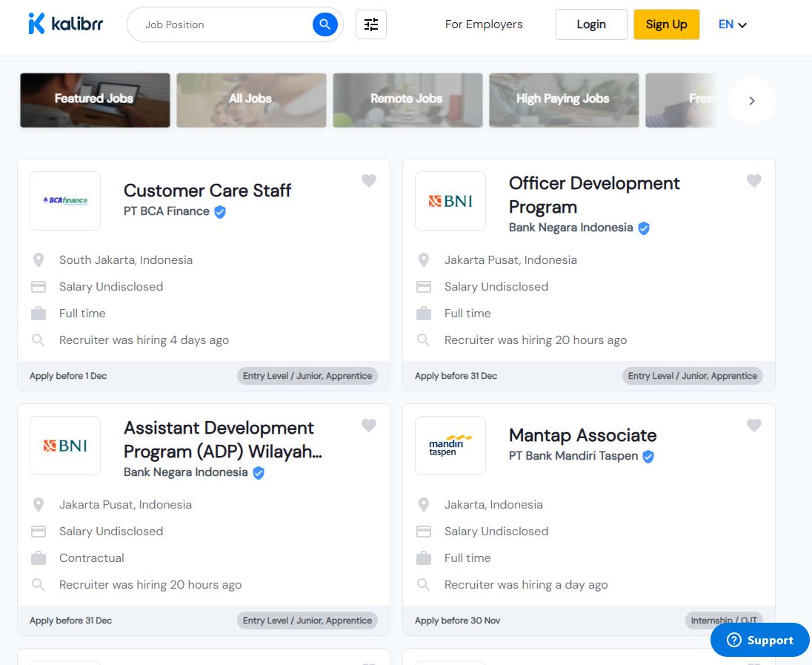Expand the EN language dropdown

pos(732,24)
